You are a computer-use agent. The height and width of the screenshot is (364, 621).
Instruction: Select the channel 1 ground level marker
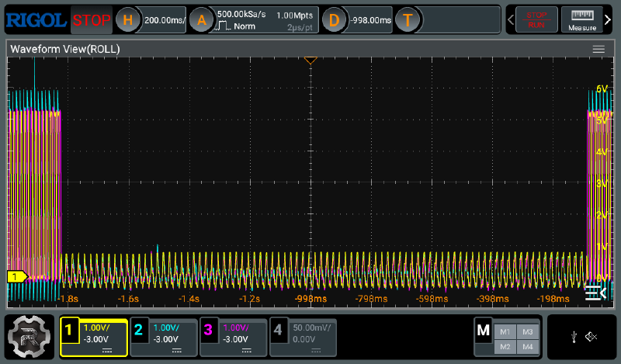(x=16, y=276)
